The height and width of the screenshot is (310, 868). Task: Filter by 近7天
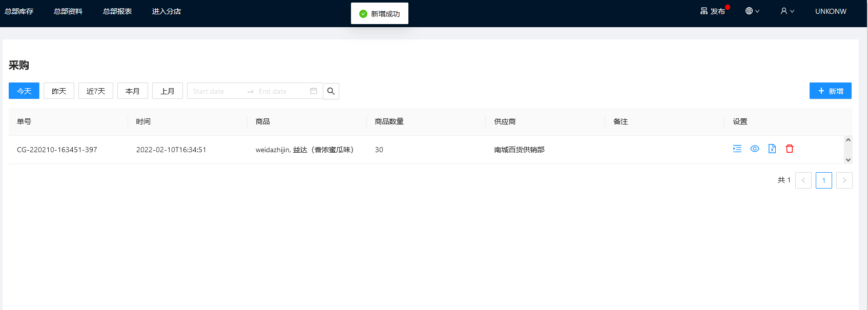(96, 91)
